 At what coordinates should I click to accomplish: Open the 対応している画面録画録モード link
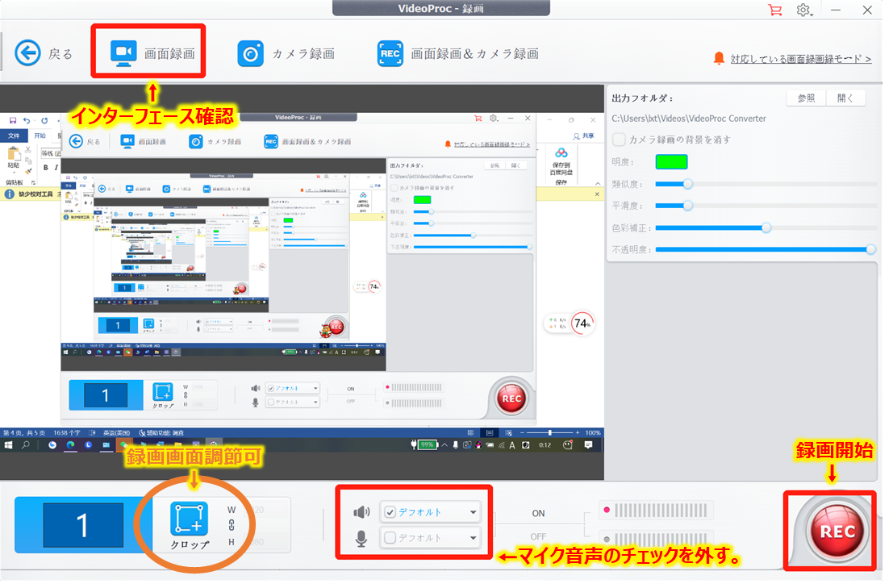point(801,59)
